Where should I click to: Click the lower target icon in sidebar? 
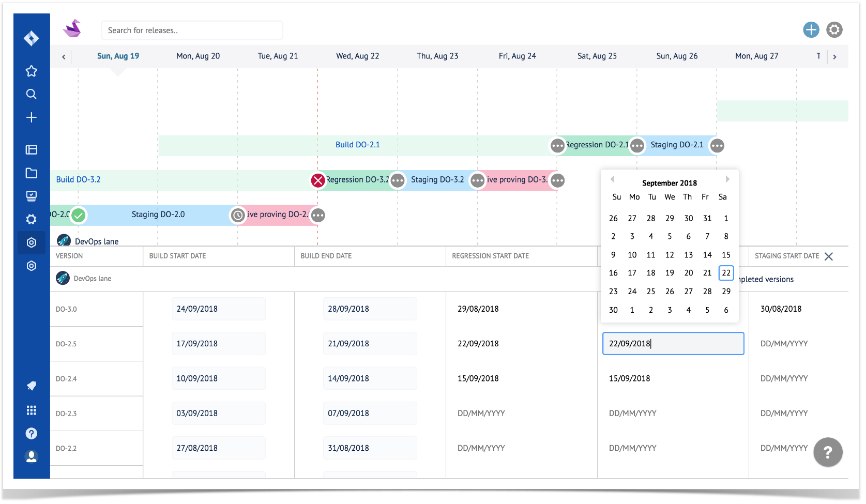(32, 266)
